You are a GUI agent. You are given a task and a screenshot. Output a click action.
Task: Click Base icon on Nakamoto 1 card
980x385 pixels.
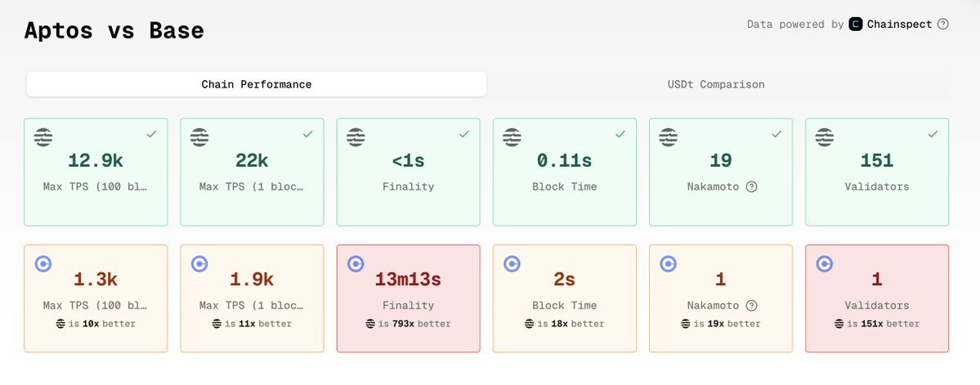[669, 264]
